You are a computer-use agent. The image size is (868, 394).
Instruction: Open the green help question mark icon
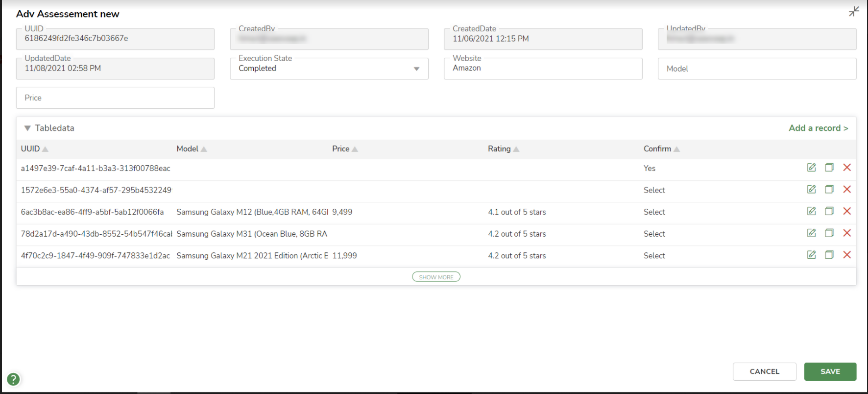[x=13, y=379]
